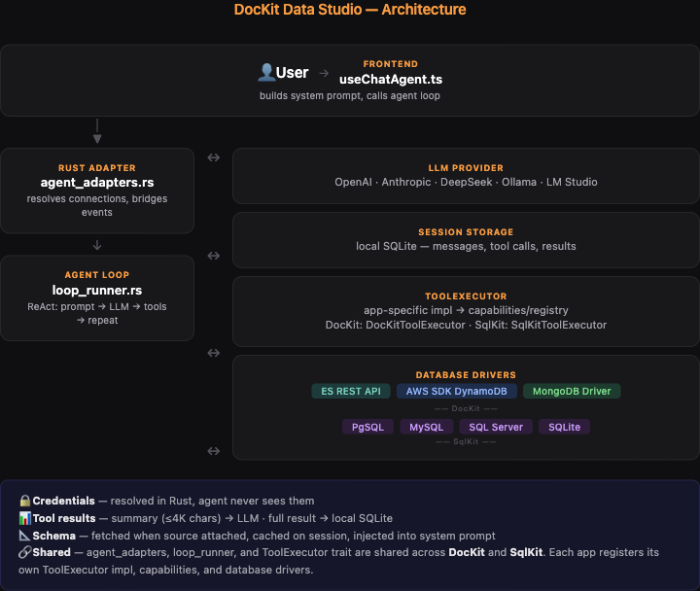The height and width of the screenshot is (591, 700).
Task: Click the User person icon
Action: [x=266, y=72]
